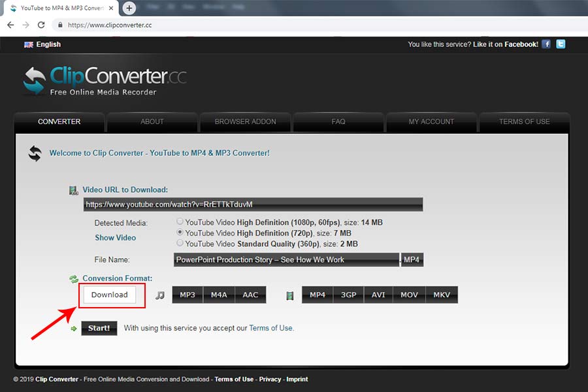This screenshot has height=392, width=588.
Task: Choose MP3 conversion format
Action: point(188,295)
